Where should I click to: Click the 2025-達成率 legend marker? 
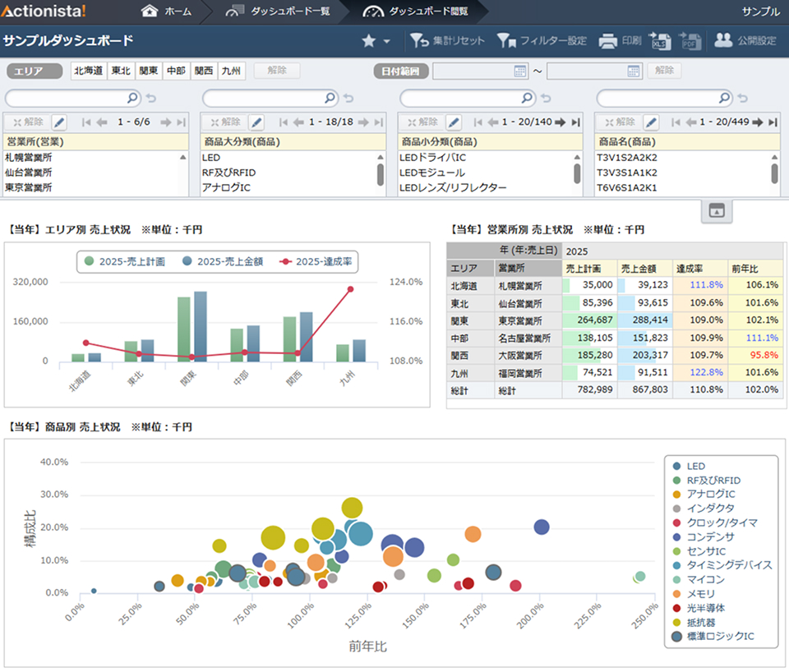pyautogui.click(x=285, y=262)
